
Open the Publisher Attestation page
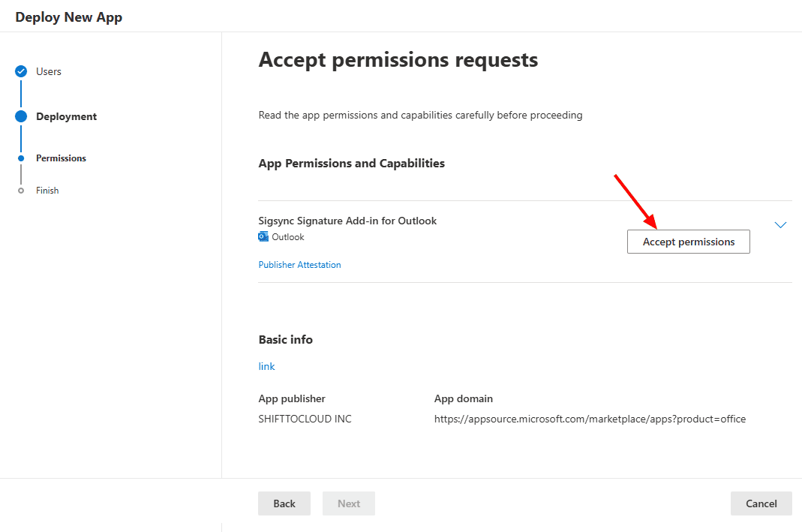[x=299, y=264]
